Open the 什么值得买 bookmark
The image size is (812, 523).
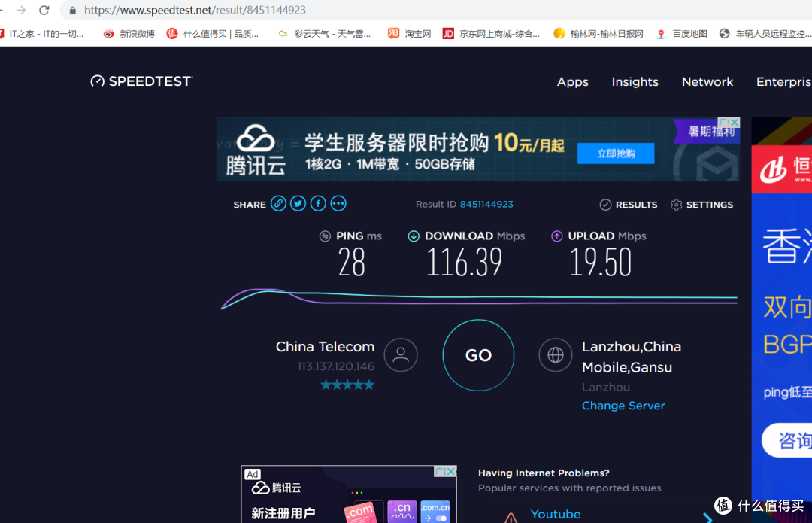[212, 34]
